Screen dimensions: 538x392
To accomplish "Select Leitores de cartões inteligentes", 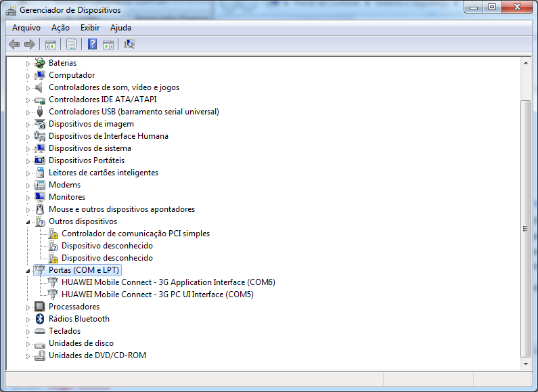I will click(x=104, y=173).
